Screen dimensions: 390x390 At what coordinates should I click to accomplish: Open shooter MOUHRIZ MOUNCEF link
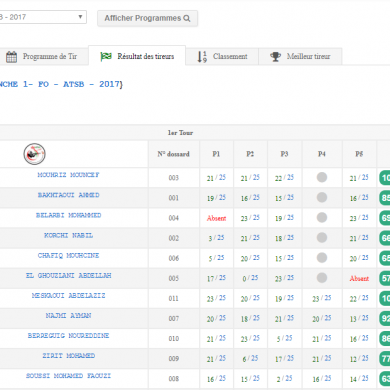pos(68,175)
